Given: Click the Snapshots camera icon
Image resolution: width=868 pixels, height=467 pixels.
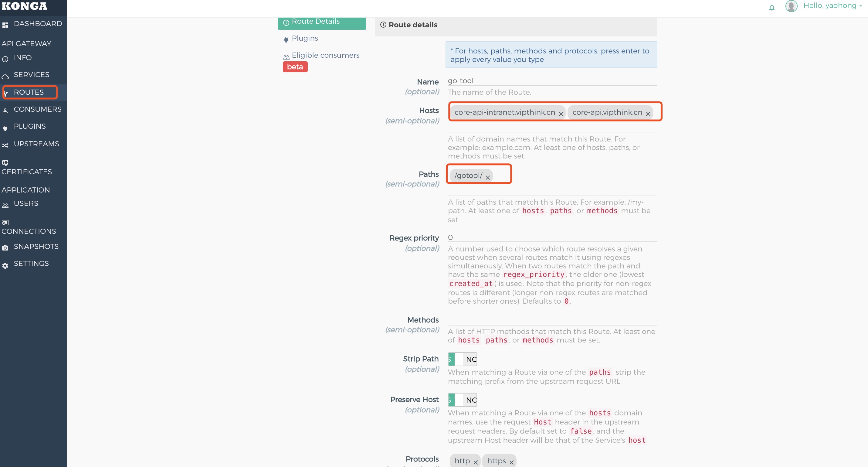Looking at the screenshot, I should pyautogui.click(x=5, y=248).
